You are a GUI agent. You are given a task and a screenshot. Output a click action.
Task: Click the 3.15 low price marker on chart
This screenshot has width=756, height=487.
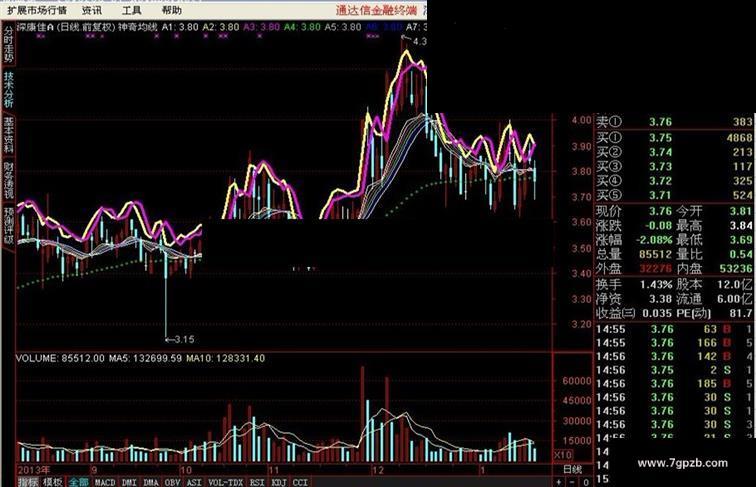coord(179,339)
